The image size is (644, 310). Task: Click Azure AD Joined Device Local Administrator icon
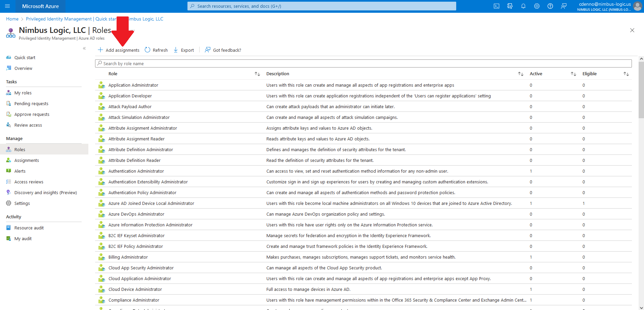pyautogui.click(x=101, y=204)
